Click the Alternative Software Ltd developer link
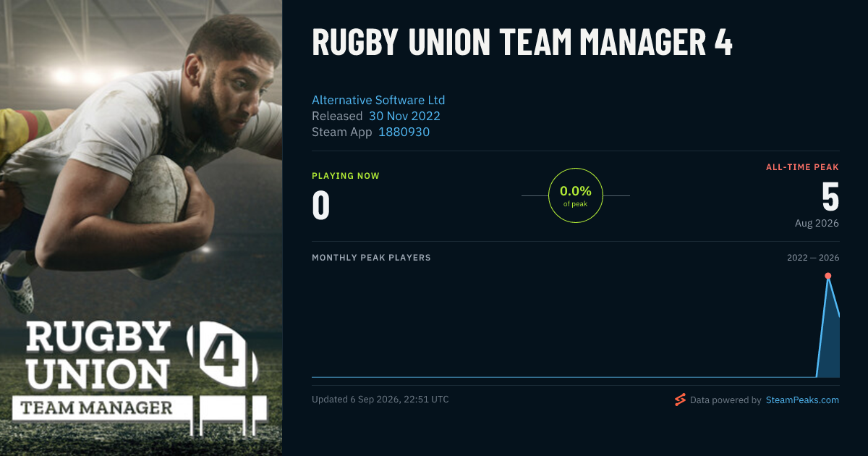868x456 pixels. pyautogui.click(x=378, y=100)
